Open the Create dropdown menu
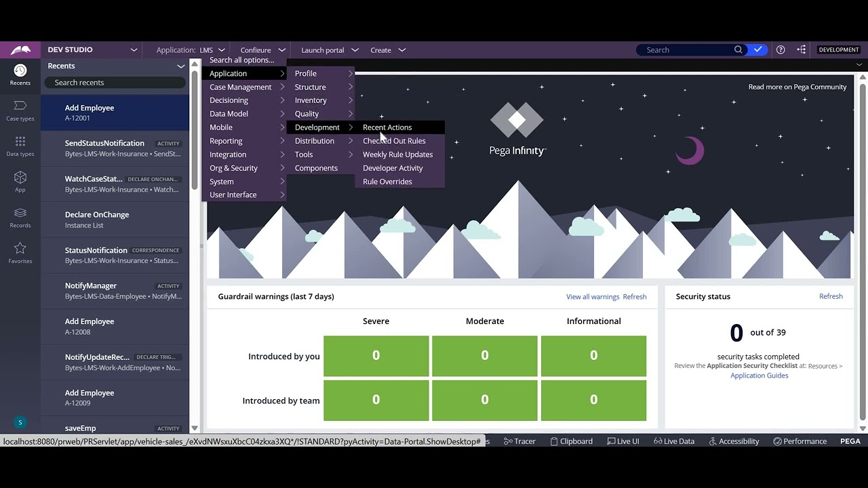868x488 pixels. [388, 50]
